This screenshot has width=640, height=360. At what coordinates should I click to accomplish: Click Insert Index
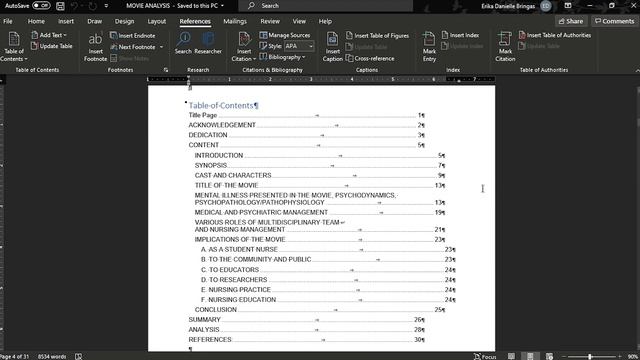coord(460,35)
